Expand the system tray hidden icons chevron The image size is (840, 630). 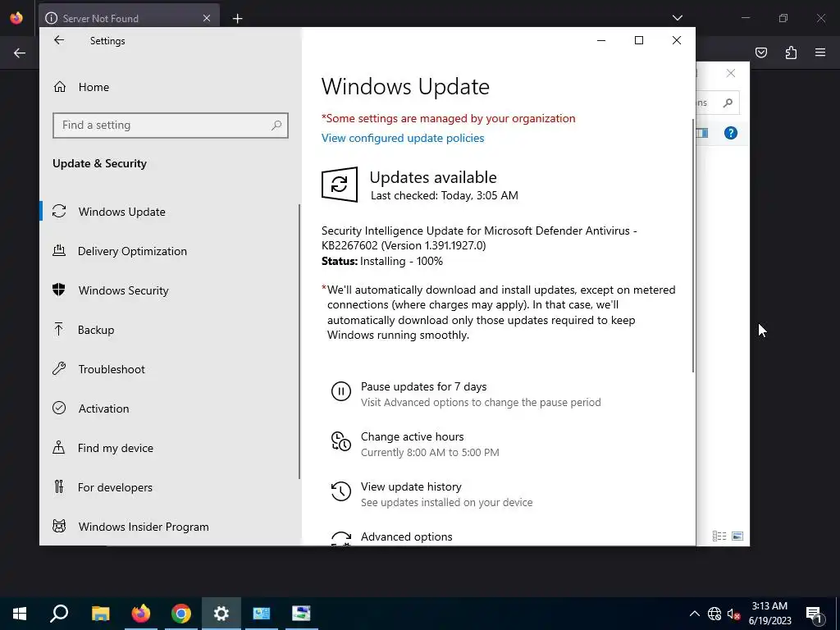pos(694,614)
